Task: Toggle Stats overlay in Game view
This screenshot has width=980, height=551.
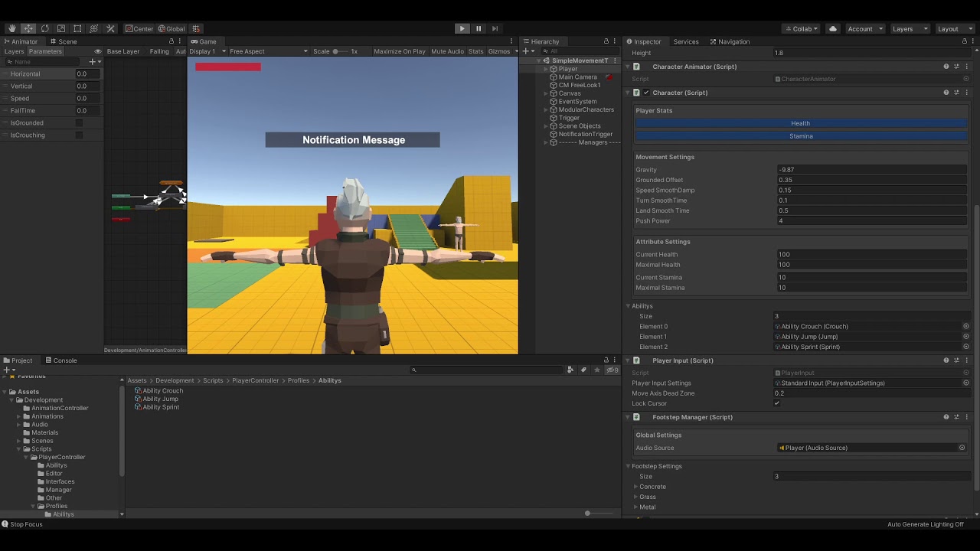Action: tap(475, 51)
